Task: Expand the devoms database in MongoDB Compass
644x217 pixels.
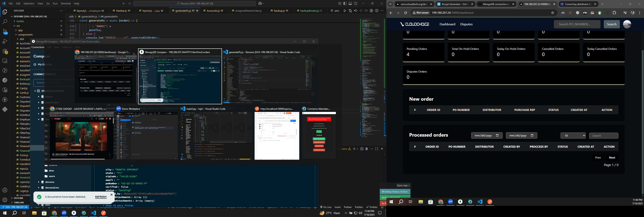Action: click(x=38, y=182)
